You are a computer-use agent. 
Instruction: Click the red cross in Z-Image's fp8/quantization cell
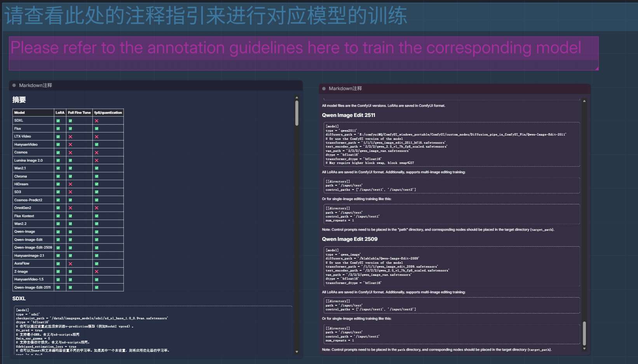tap(97, 272)
